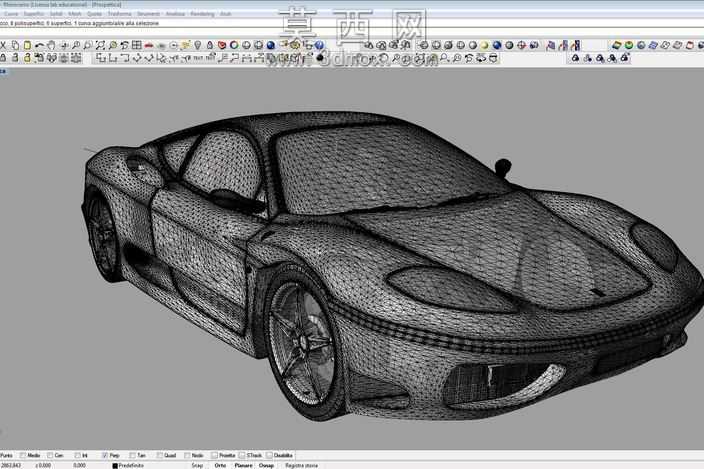Click the yellow Paste clipboard icon
The width and height of the screenshot is (704, 469).
(27, 45)
